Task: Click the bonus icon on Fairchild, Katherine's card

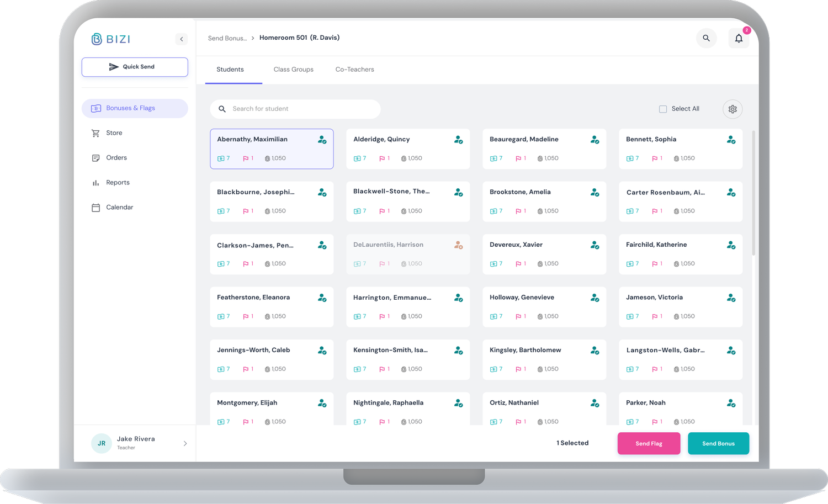Action: coord(630,264)
